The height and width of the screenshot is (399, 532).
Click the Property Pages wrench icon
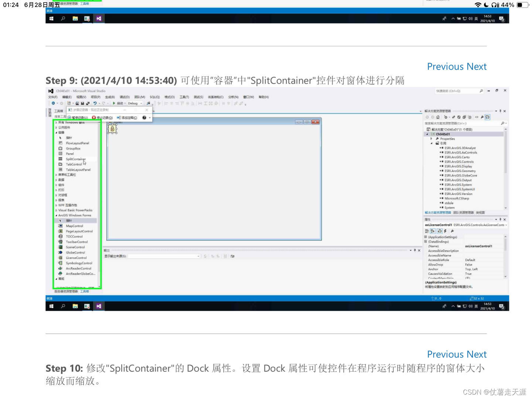coord(452,231)
